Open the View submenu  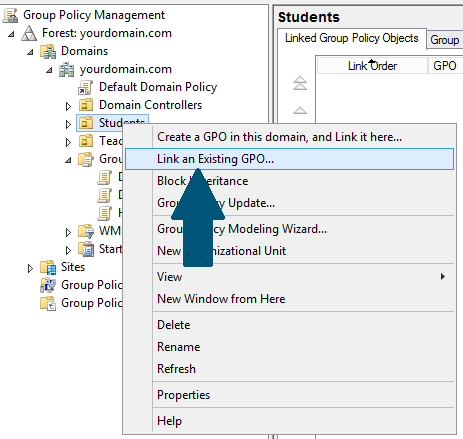[289, 277]
